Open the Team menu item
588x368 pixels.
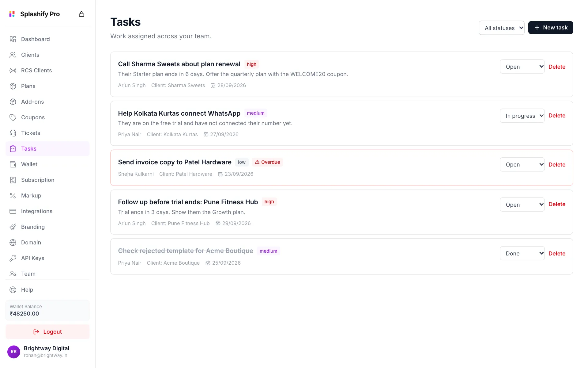coord(47,274)
